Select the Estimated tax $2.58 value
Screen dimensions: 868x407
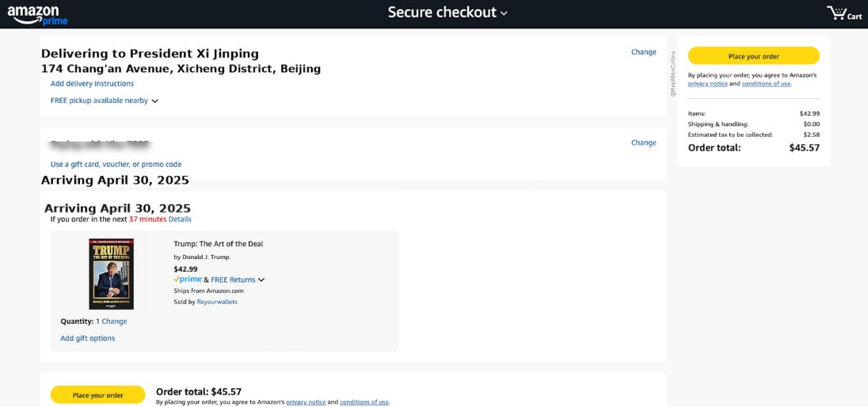coord(812,135)
